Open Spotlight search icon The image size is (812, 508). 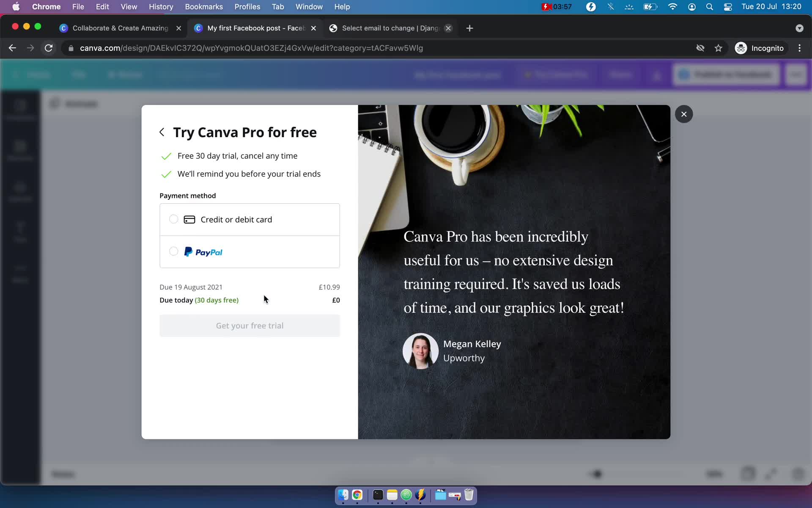click(x=710, y=7)
